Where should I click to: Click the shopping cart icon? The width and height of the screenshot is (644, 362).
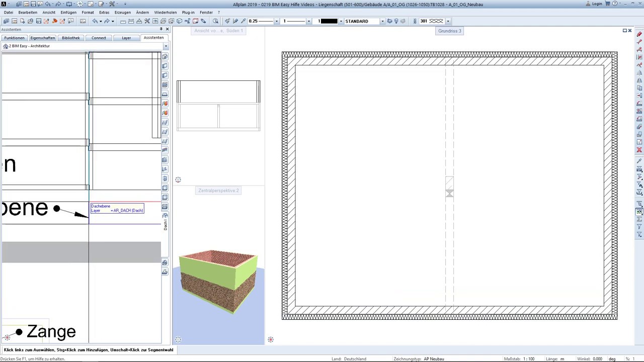(607, 4)
